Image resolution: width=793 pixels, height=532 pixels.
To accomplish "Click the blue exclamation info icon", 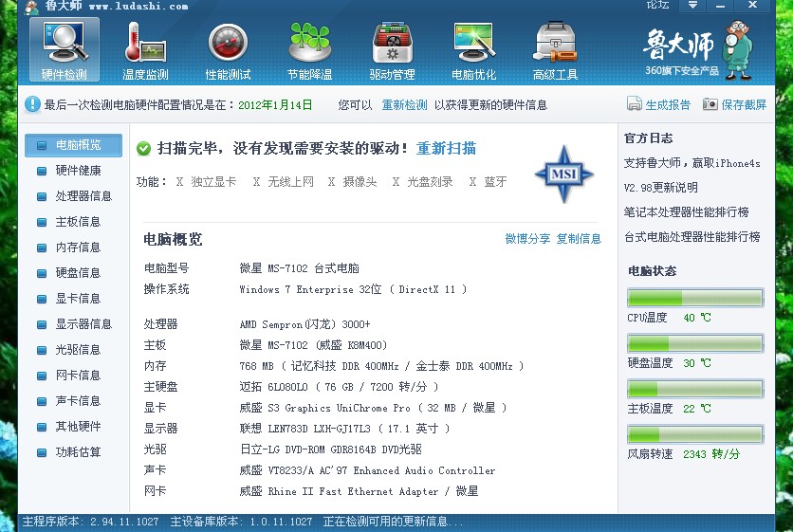I will point(32,104).
